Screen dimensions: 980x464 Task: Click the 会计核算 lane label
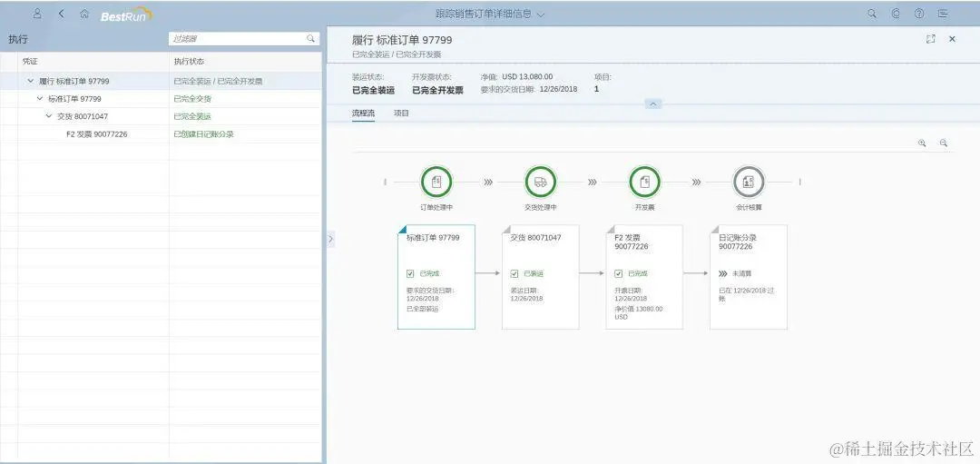tap(748, 207)
